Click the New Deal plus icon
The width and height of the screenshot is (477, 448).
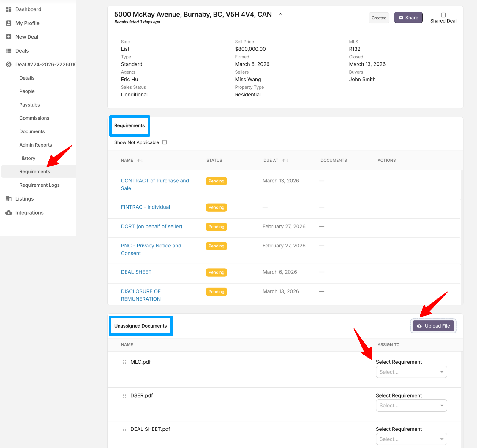9,37
